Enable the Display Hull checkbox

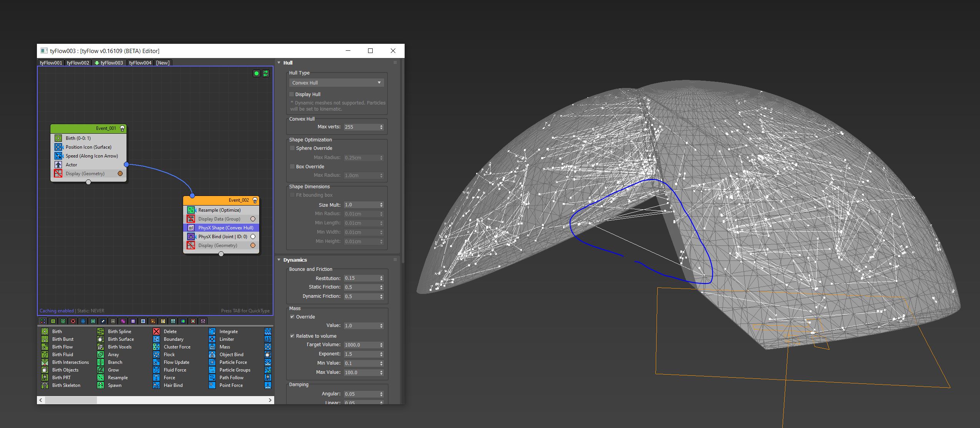[292, 94]
